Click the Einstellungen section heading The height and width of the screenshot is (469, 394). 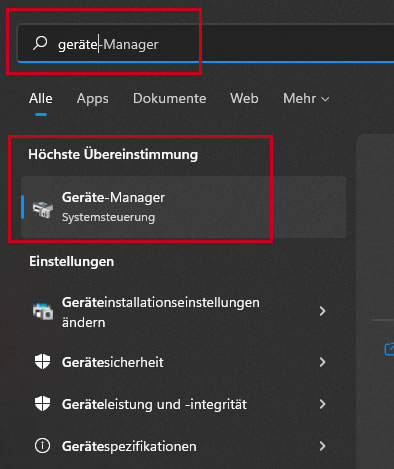click(x=71, y=261)
